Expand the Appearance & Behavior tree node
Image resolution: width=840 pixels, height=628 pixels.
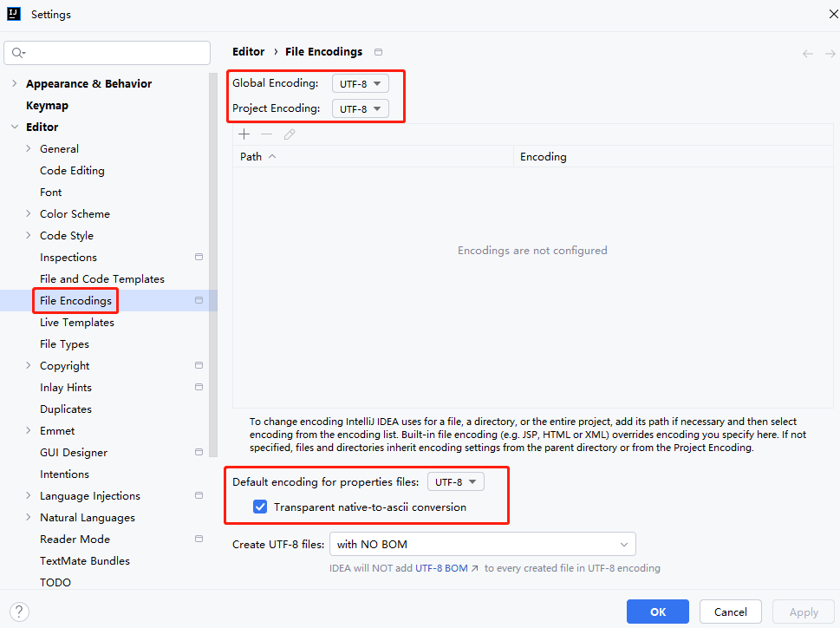pyautogui.click(x=14, y=84)
